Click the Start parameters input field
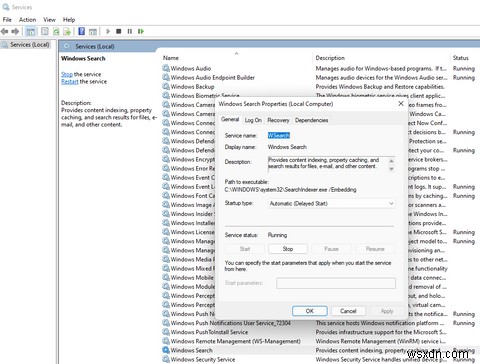The image size is (480, 364). pos(336,283)
